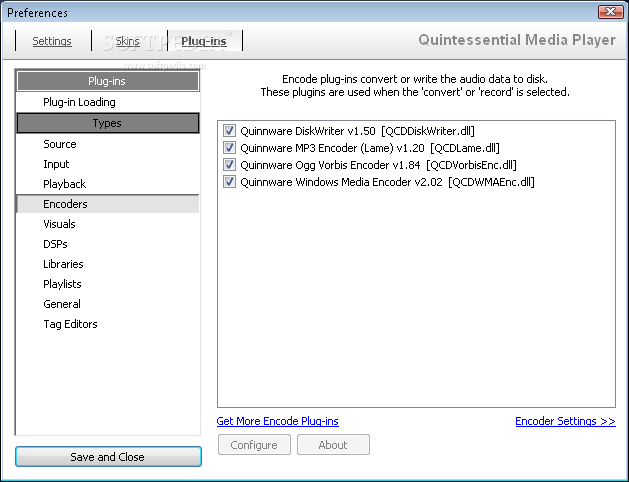Select Visuals plug-in type
Image resolution: width=629 pixels, height=482 pixels.
(108, 224)
